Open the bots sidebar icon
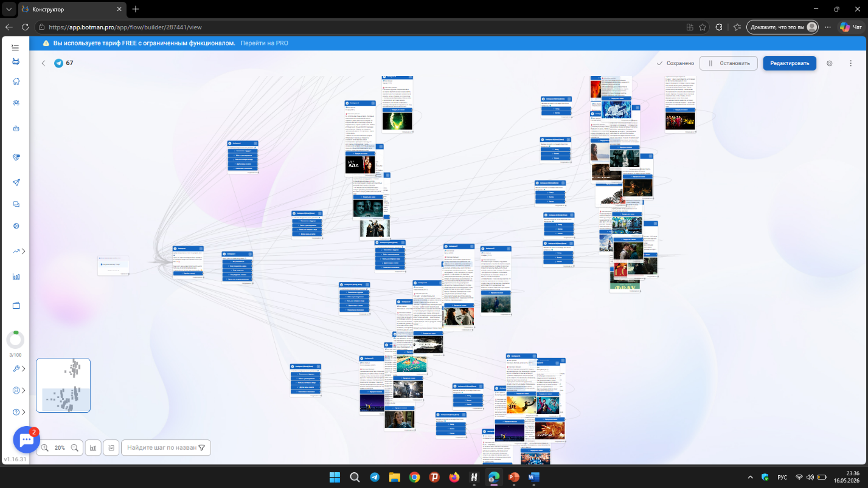868x488 pixels. [16, 129]
